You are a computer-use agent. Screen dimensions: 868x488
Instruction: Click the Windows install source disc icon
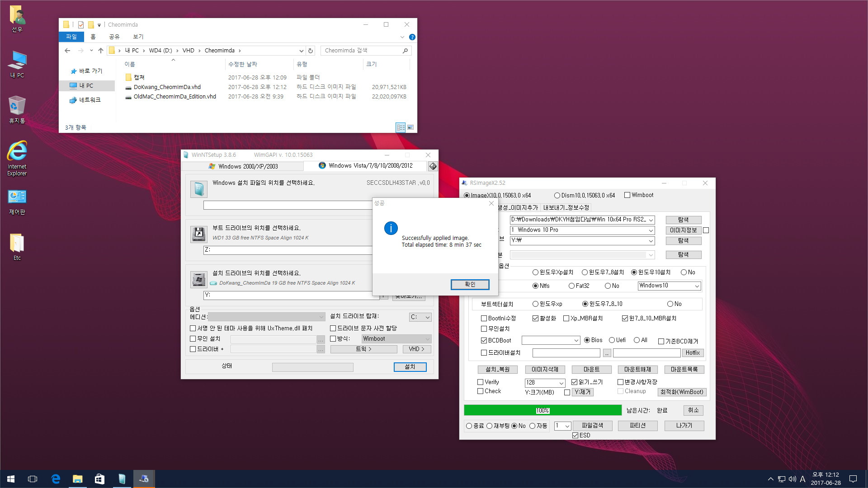click(x=199, y=189)
